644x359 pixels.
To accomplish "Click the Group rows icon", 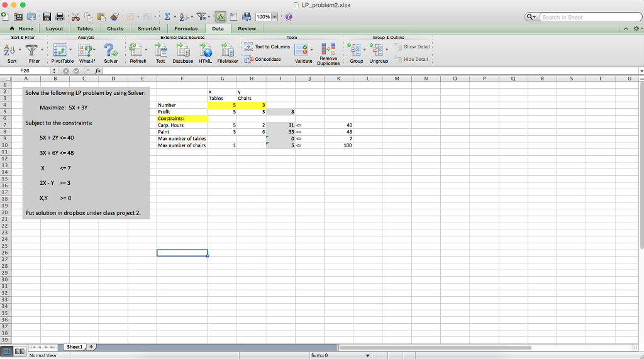I will (354, 50).
